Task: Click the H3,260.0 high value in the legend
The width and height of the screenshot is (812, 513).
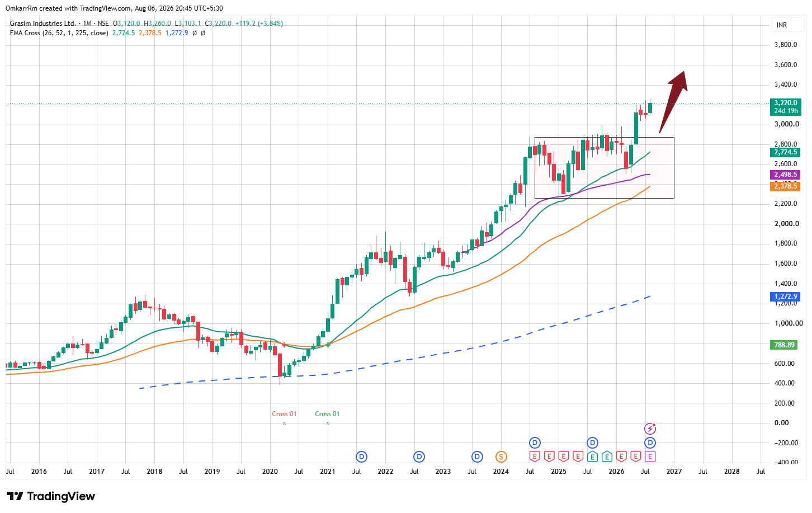Action: (158, 23)
